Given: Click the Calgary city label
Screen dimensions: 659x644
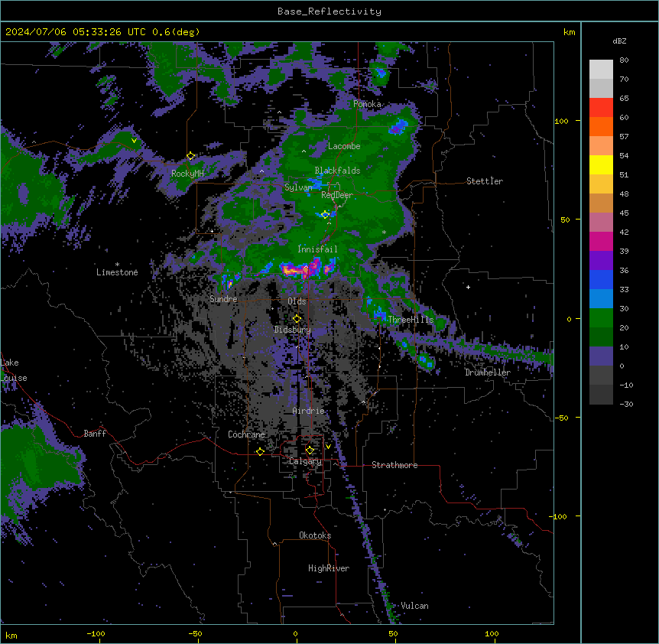Looking at the screenshot, I should pyautogui.click(x=305, y=461).
